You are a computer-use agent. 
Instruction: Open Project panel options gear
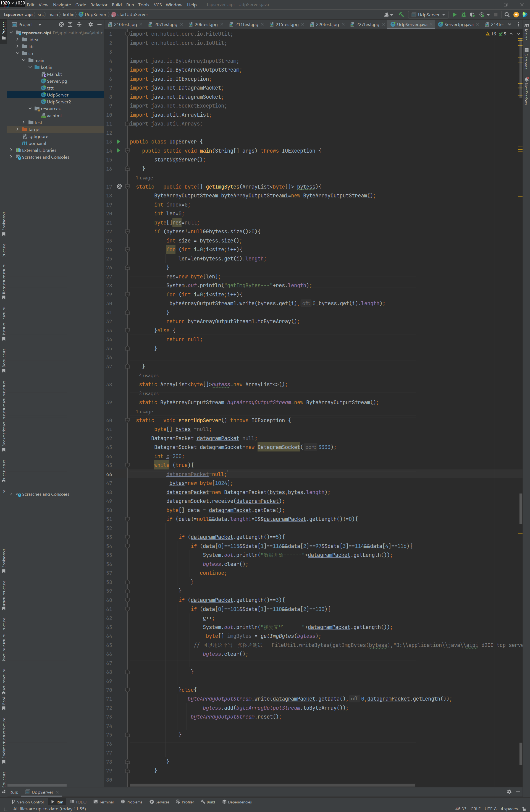[x=90, y=24]
